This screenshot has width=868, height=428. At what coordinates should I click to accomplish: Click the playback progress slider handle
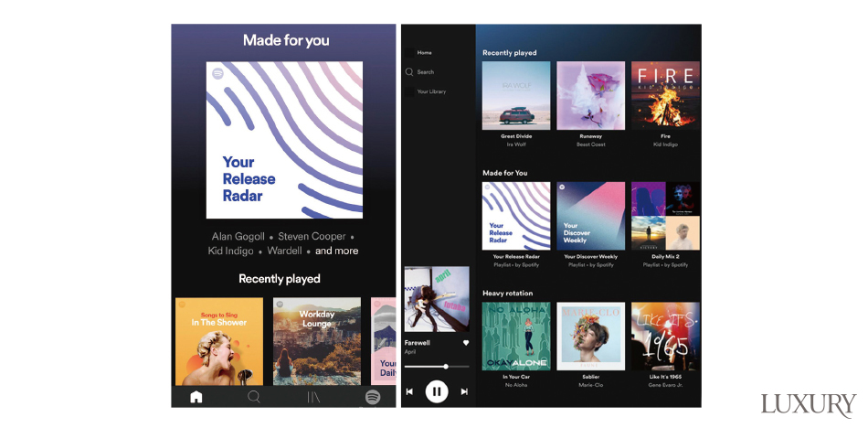[446, 367]
